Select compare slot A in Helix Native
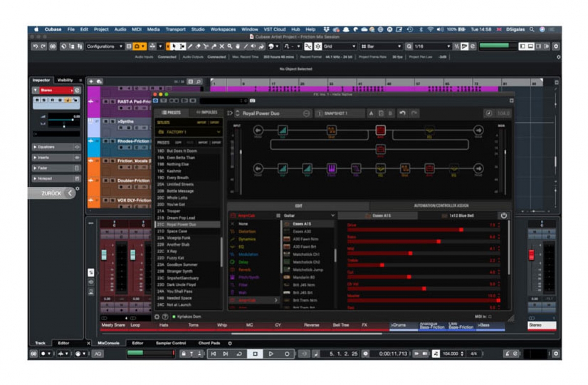Screen dimensions: 588x385 371,113
